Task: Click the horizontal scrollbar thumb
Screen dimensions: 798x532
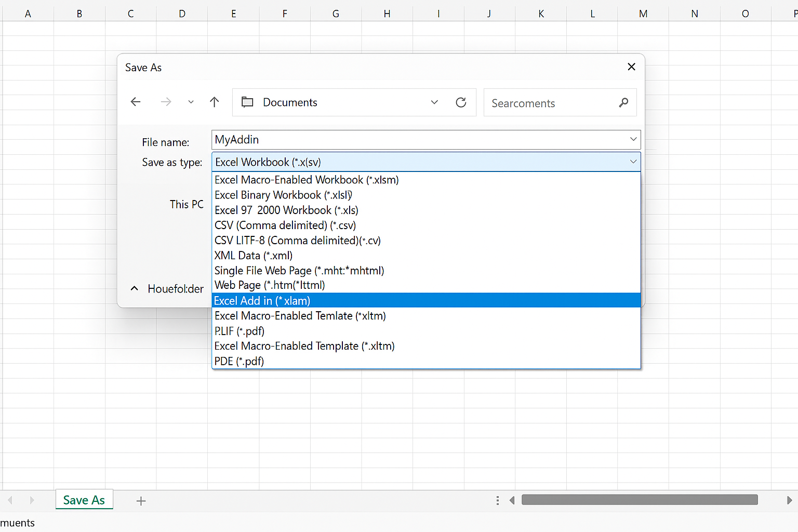Action: (640, 500)
